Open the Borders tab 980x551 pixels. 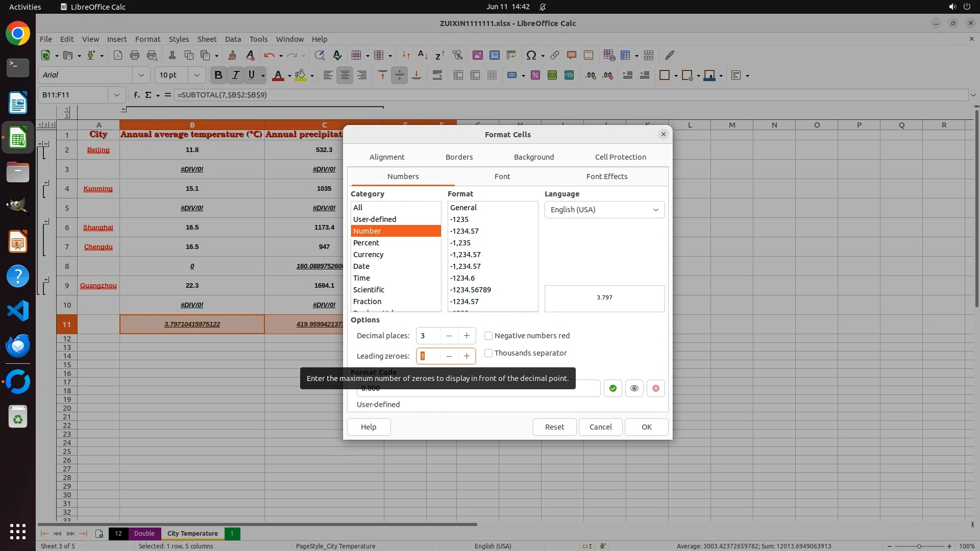tap(459, 157)
